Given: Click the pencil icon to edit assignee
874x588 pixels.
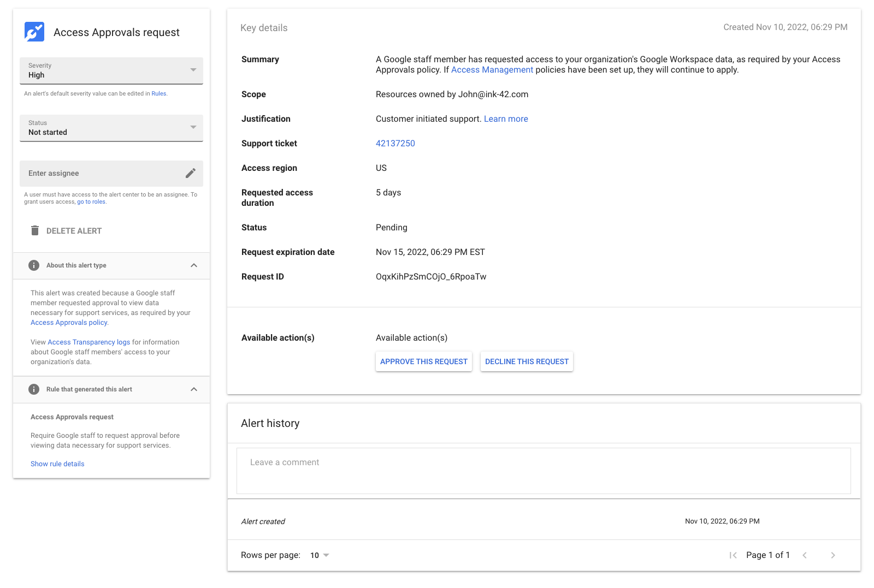Looking at the screenshot, I should tap(191, 173).
